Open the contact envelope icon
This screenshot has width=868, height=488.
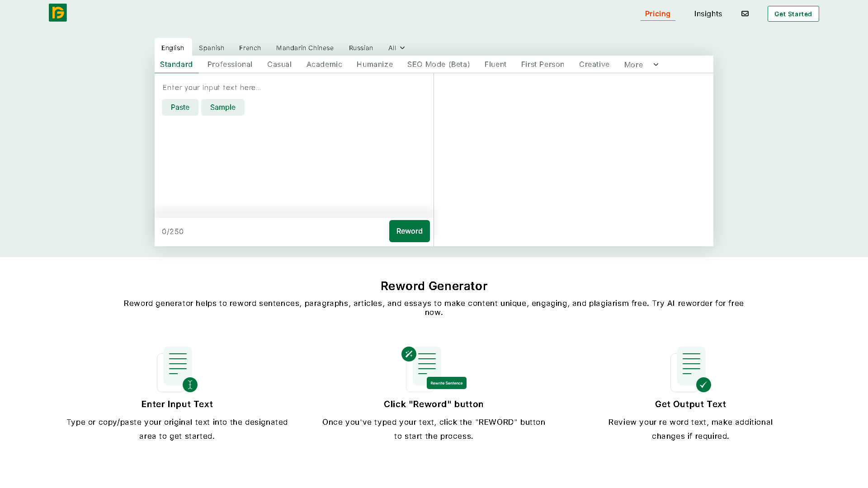745,14
